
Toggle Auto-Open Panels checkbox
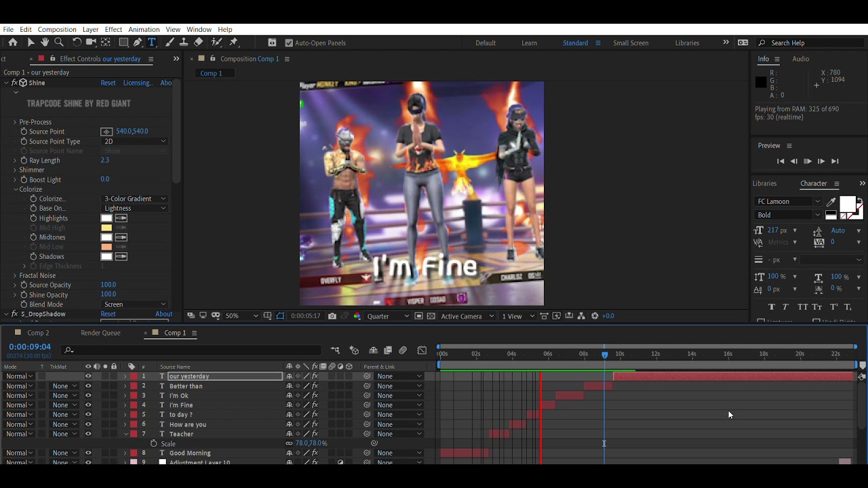pyautogui.click(x=289, y=43)
